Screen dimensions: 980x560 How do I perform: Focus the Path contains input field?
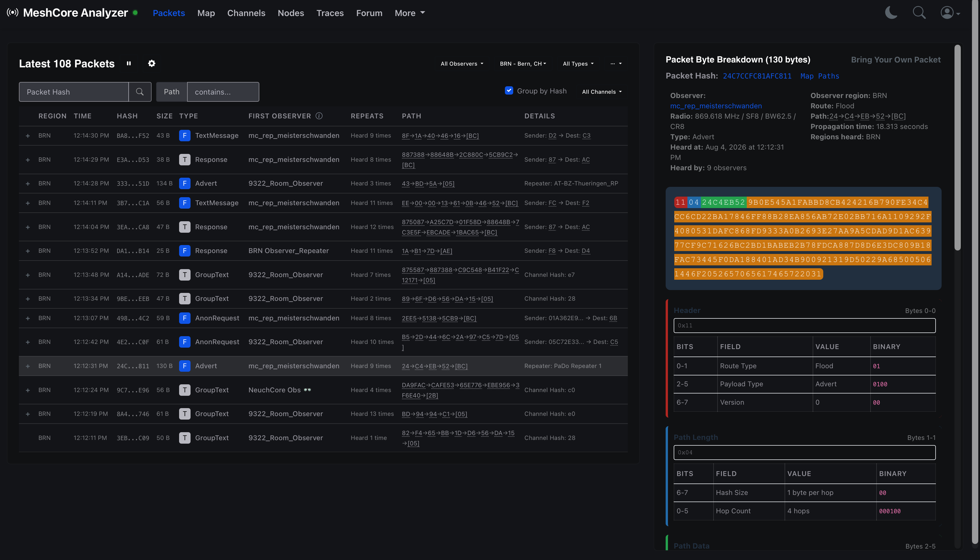[223, 92]
